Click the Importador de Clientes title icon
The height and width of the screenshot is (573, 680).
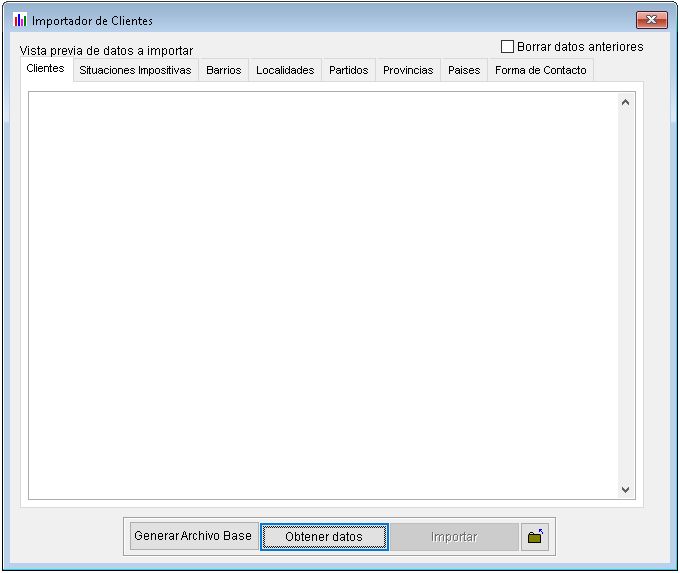click(x=20, y=20)
